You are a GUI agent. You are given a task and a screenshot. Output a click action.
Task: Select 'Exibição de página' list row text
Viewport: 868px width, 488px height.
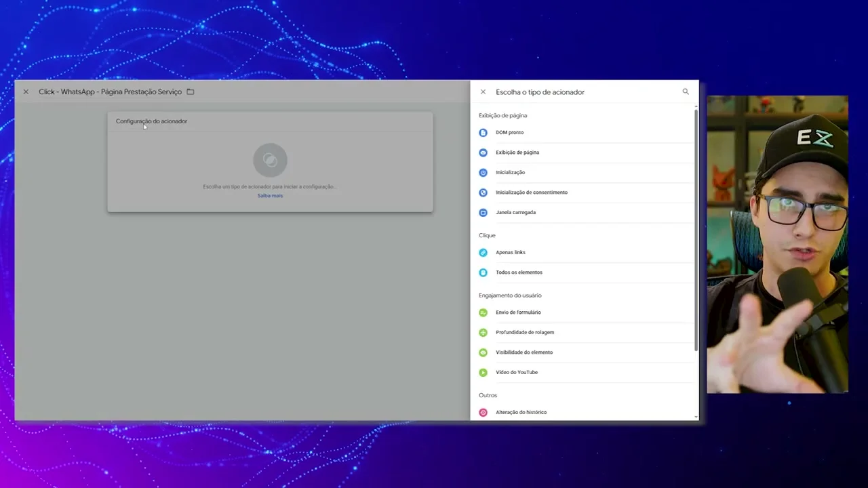pos(517,152)
